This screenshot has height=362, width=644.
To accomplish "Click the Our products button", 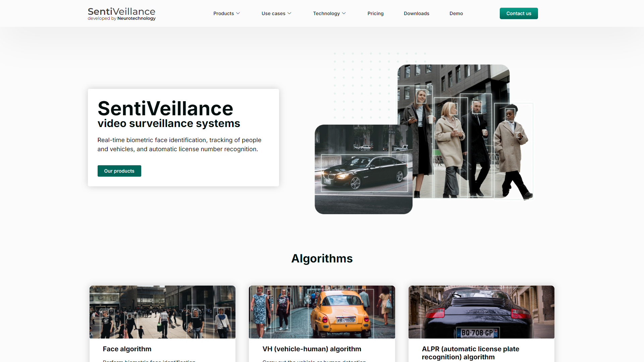I will pyautogui.click(x=119, y=171).
